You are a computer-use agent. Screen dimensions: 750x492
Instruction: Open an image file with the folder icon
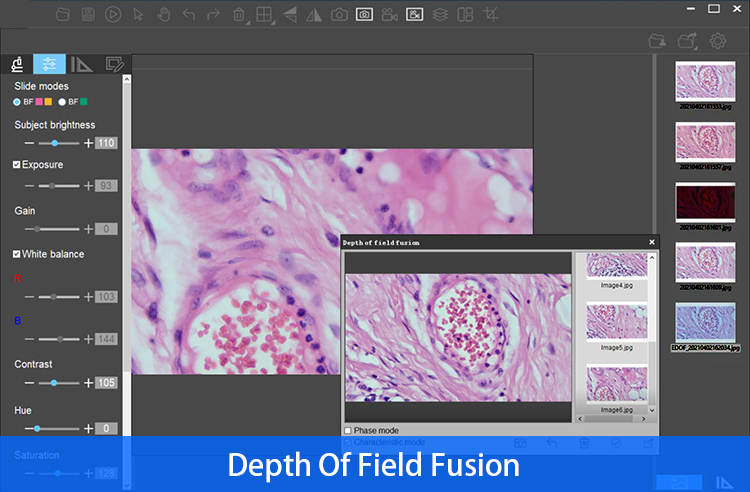[x=63, y=14]
